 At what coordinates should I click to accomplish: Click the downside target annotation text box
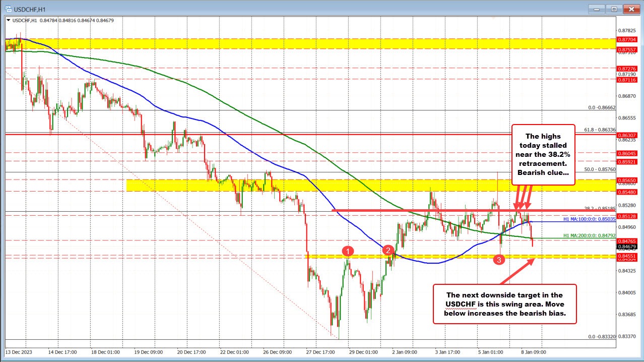504,304
